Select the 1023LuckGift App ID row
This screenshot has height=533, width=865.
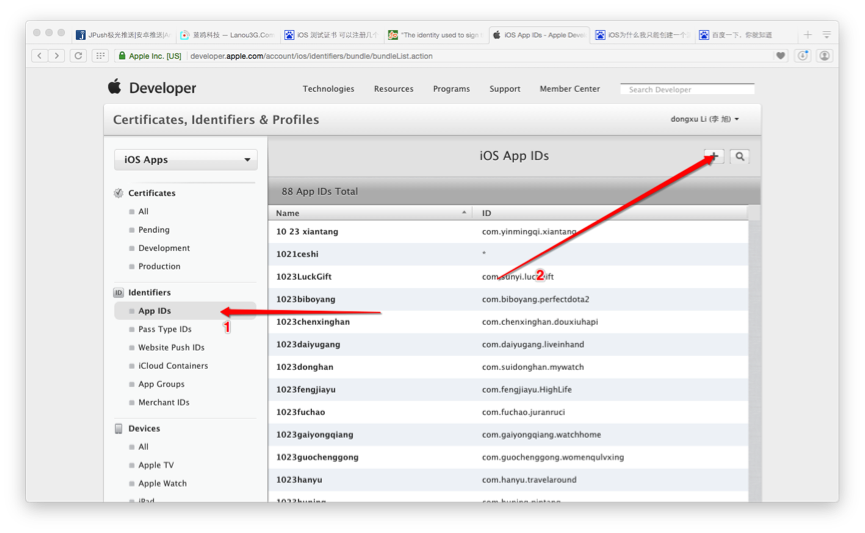click(508, 277)
